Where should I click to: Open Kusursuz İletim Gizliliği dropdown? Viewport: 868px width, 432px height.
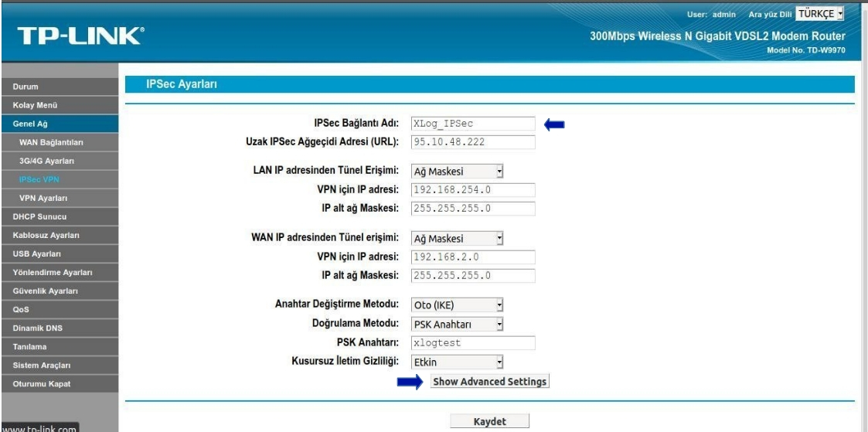458,362
